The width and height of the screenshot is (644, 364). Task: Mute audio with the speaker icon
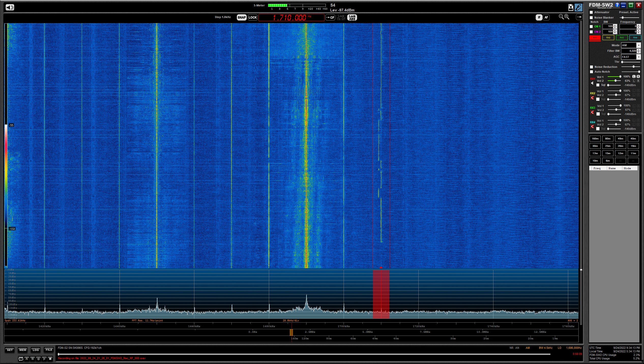10,7
